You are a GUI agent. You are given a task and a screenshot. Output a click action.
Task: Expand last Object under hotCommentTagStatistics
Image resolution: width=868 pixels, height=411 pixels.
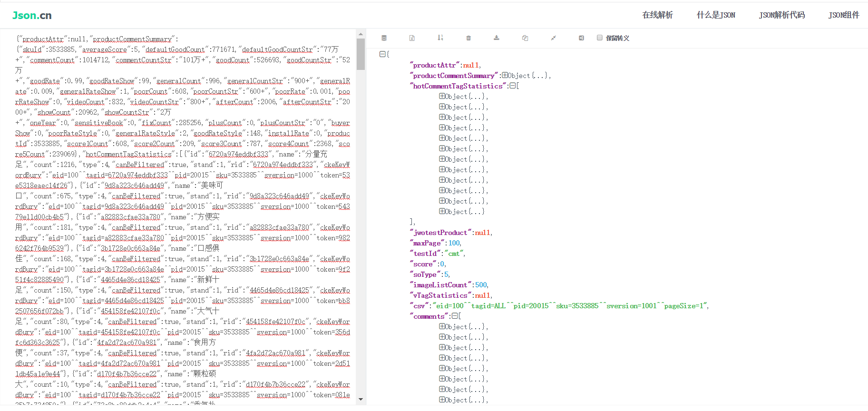point(442,211)
